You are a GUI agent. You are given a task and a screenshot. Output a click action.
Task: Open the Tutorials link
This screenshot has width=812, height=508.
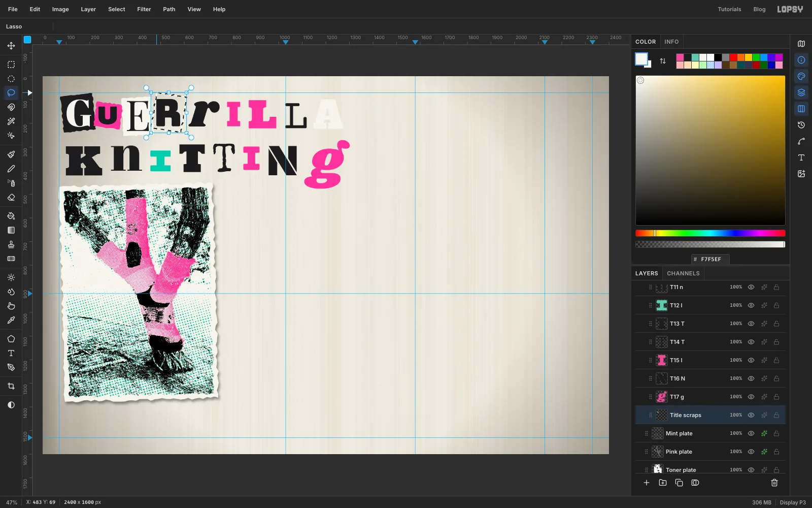click(x=729, y=9)
